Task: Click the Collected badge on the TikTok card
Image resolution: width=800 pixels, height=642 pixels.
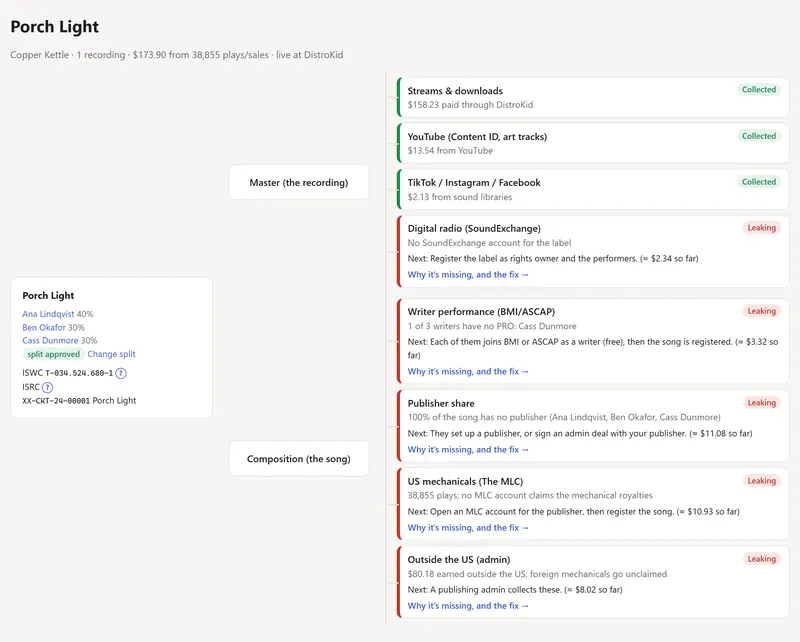Action: (759, 182)
